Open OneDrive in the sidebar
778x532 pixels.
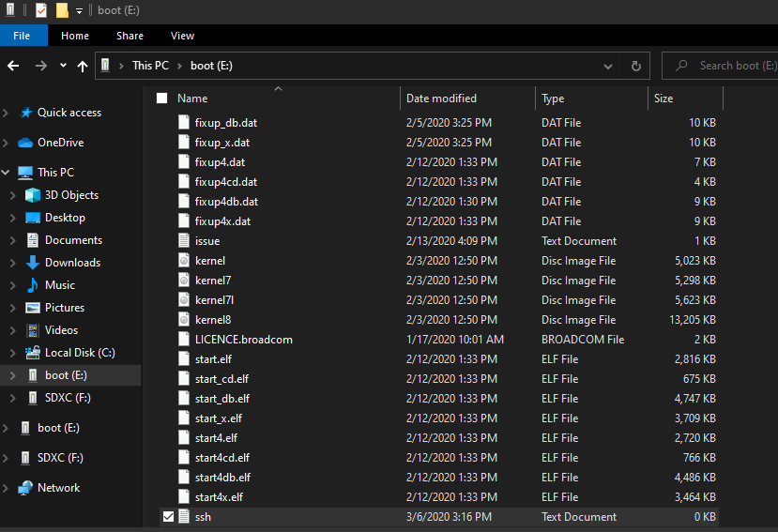point(61,143)
